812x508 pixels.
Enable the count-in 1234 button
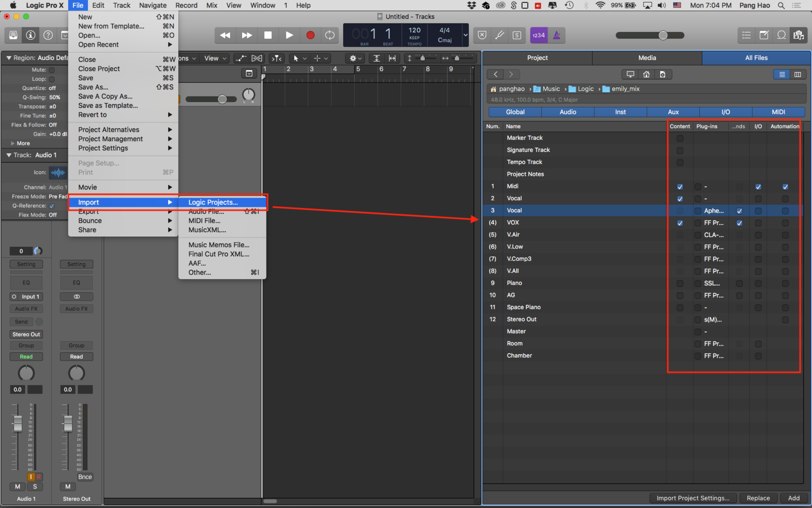coord(538,35)
